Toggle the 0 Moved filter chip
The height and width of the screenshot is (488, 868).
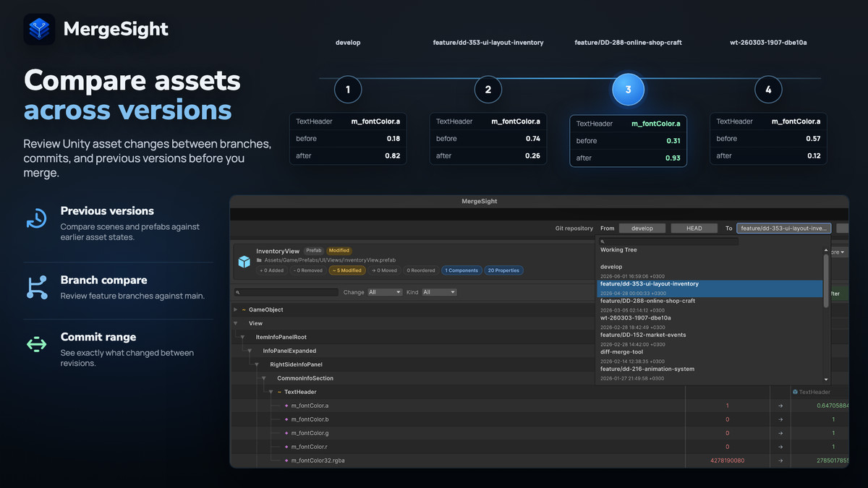click(384, 270)
